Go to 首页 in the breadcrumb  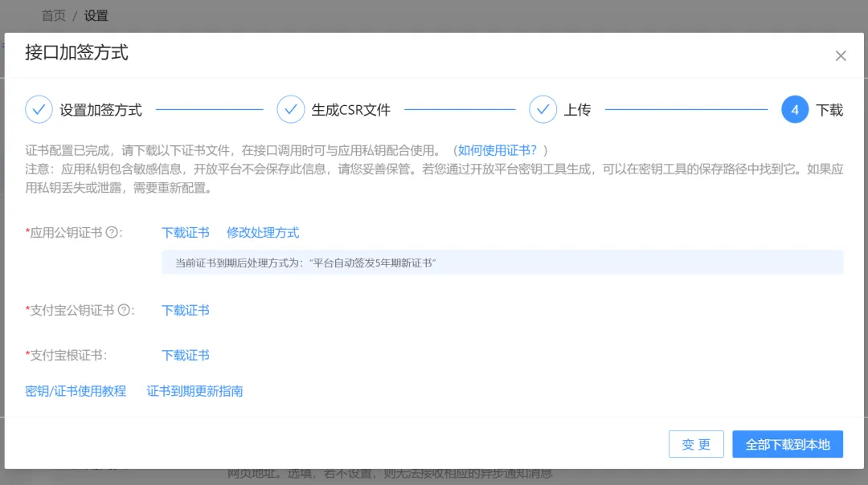pos(54,15)
